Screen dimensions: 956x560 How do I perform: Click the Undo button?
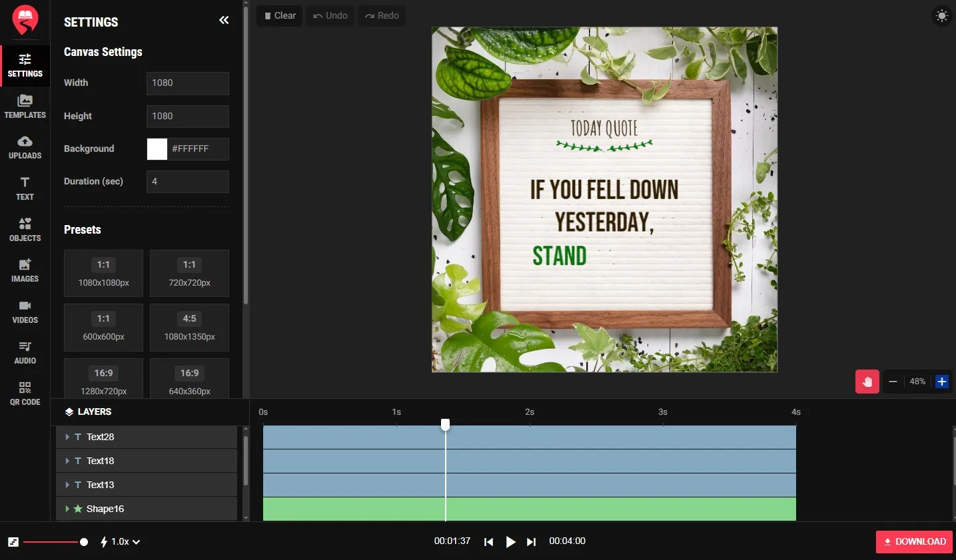(x=330, y=15)
